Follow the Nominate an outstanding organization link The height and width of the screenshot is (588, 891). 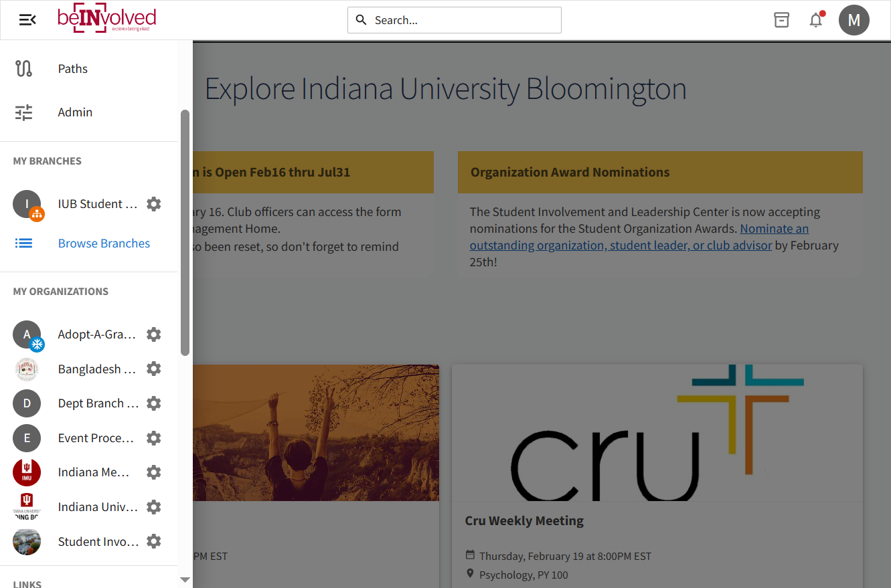coord(639,237)
